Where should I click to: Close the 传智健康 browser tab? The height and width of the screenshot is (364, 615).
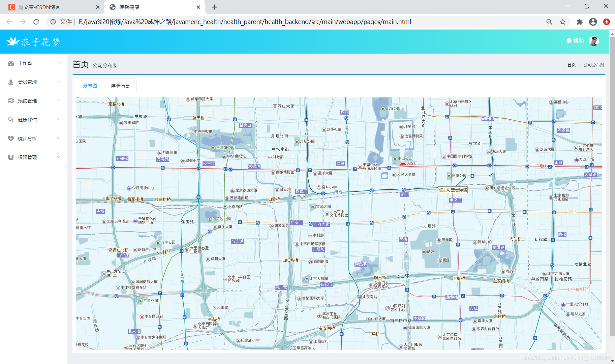198,7
